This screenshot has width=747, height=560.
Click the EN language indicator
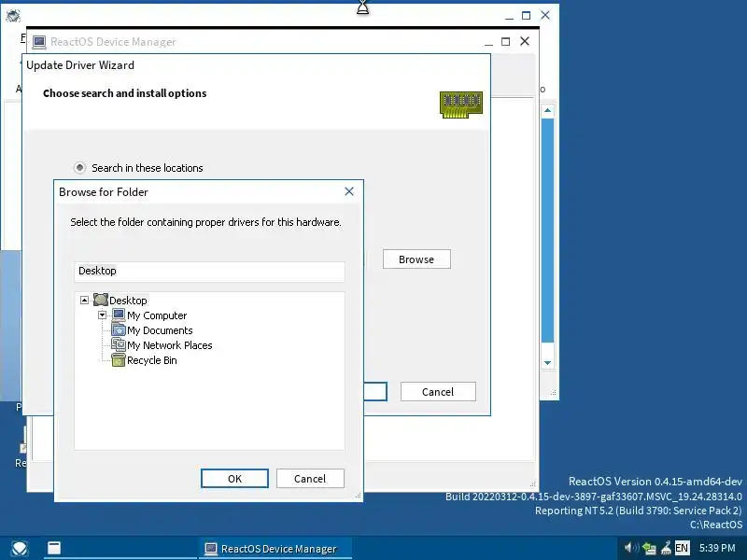(x=682, y=548)
